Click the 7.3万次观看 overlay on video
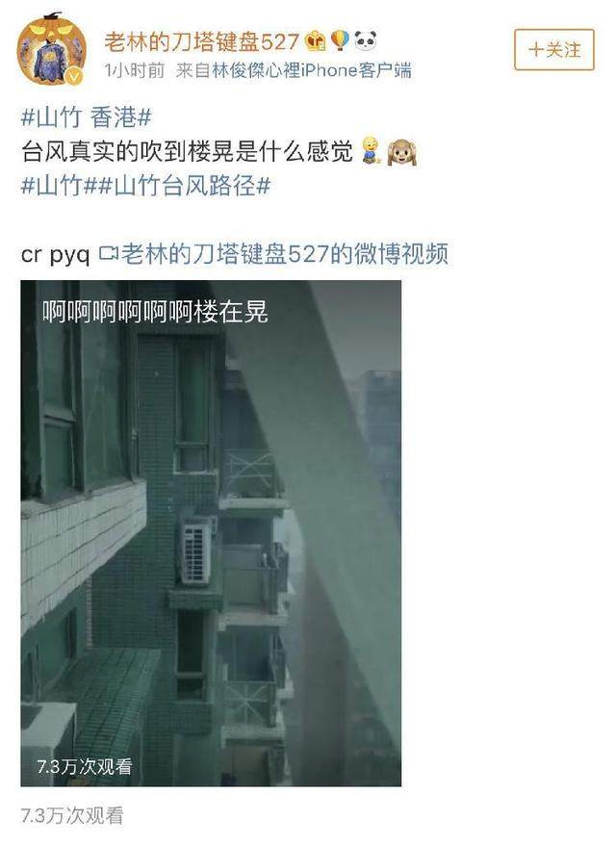This screenshot has height=846, width=616. pyautogui.click(x=85, y=766)
